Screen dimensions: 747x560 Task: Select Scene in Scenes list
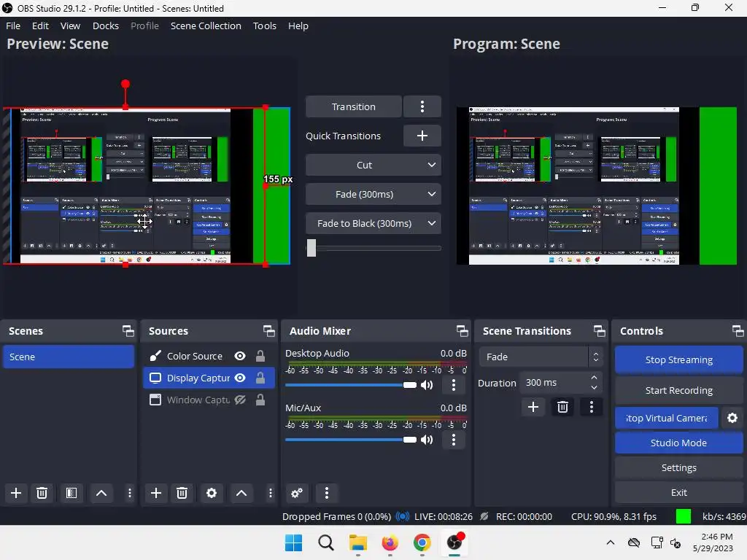point(68,357)
